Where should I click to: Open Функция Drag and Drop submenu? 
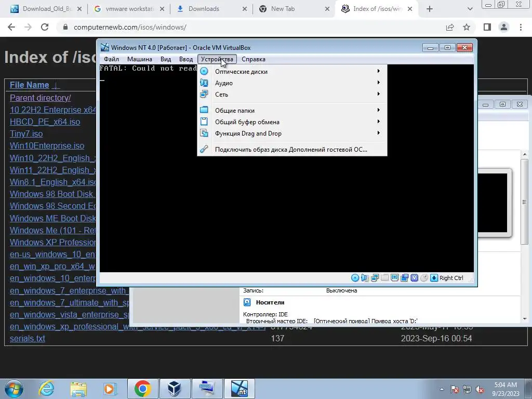coord(292,134)
